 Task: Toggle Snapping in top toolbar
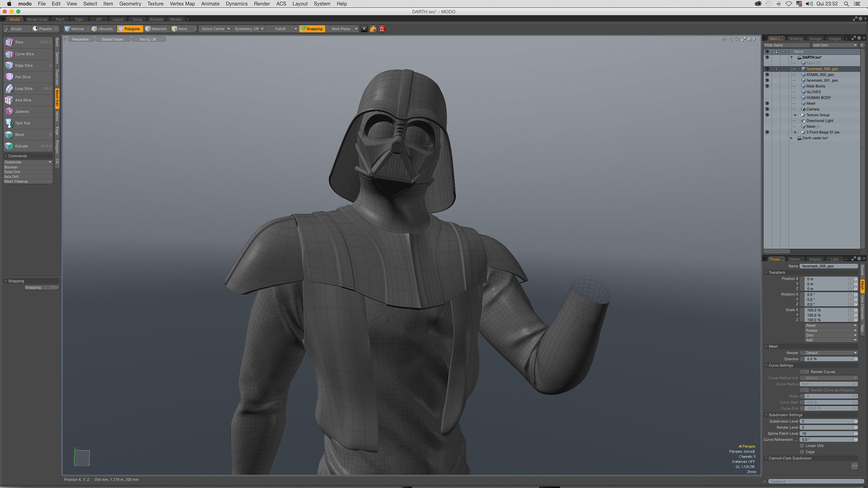(x=312, y=29)
